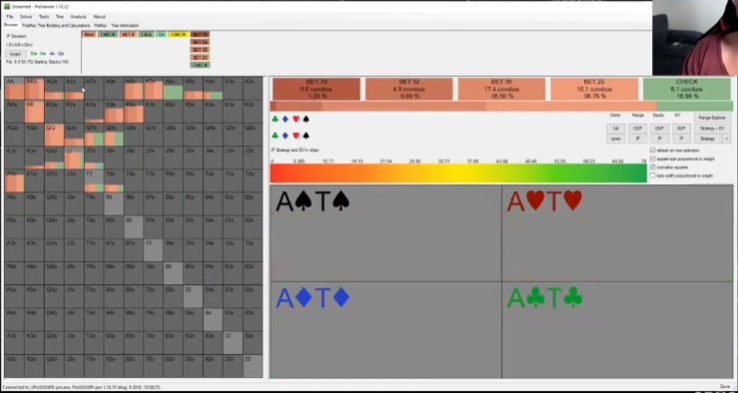The image size is (738, 393).
Task: Show OOP equity
Action: (x=659, y=128)
